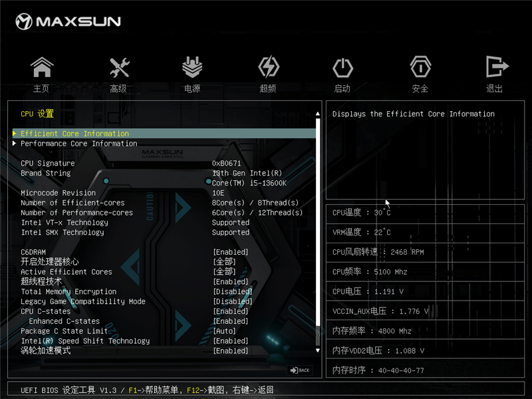Image resolution: width=532 pixels, height=399 pixels.
Task: Open the 启动 power button icon
Action: 342,68
